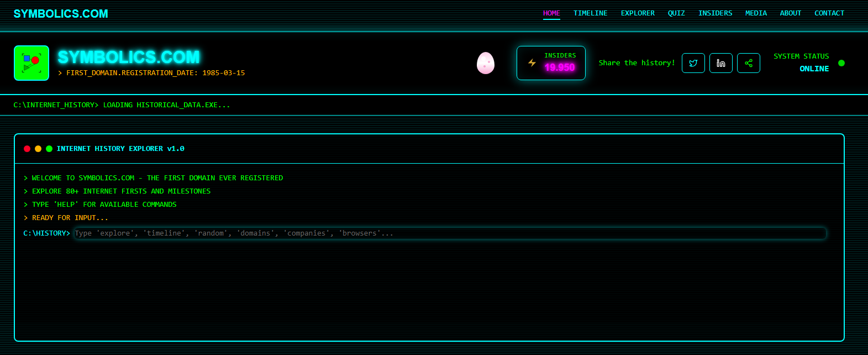868x355 pixels.
Task: Click the green system status indicator dot
Action: 841,63
